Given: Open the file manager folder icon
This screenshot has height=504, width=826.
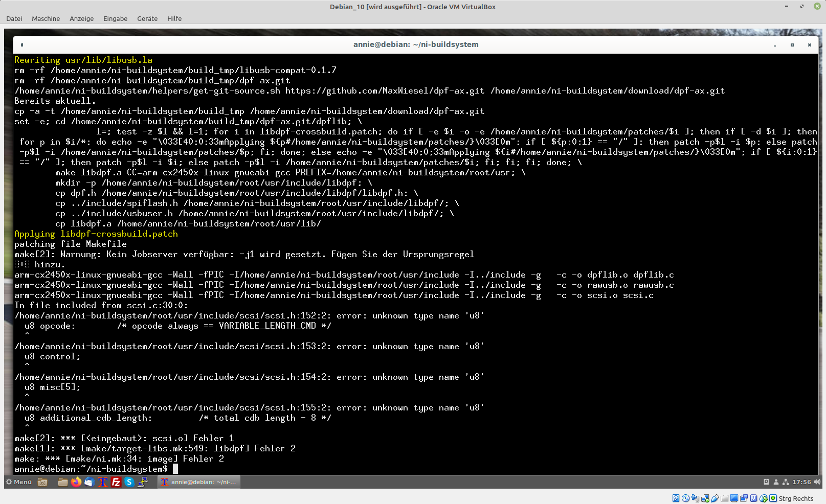Looking at the screenshot, I should (63, 482).
